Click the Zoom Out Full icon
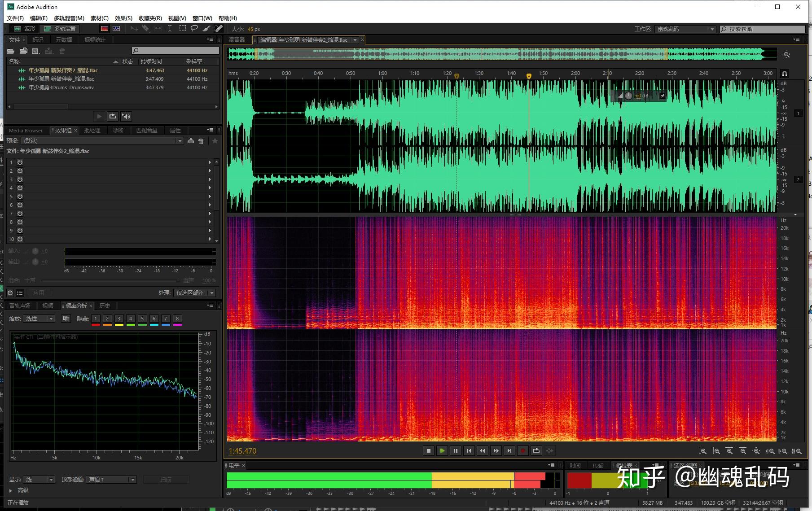The width and height of the screenshot is (812, 511). [x=756, y=451]
